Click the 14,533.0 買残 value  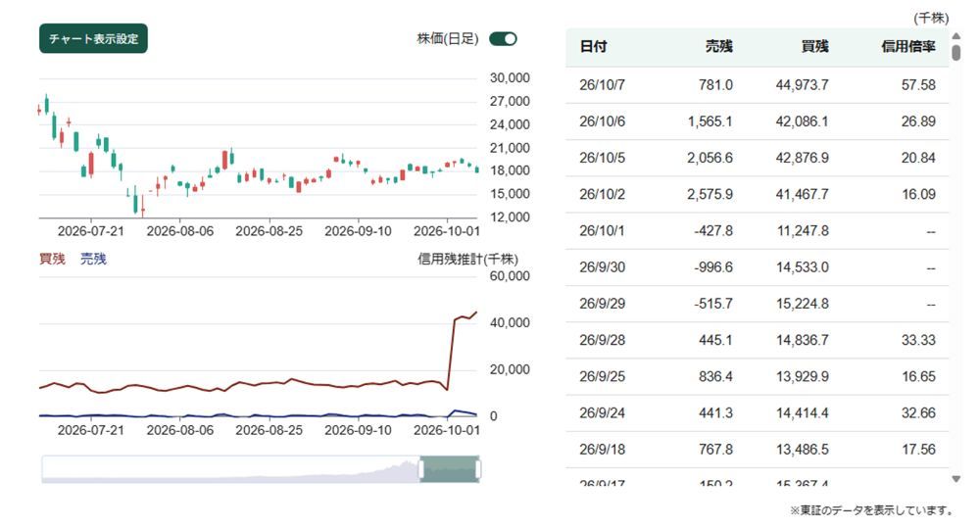point(802,267)
